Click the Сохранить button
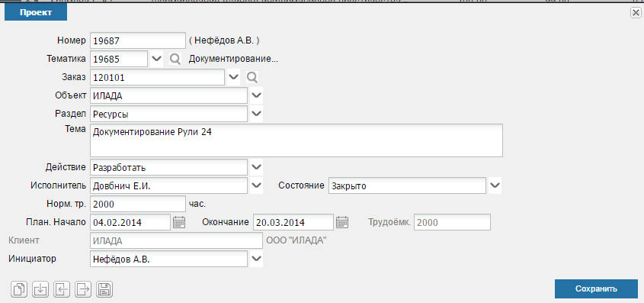 [596, 288]
